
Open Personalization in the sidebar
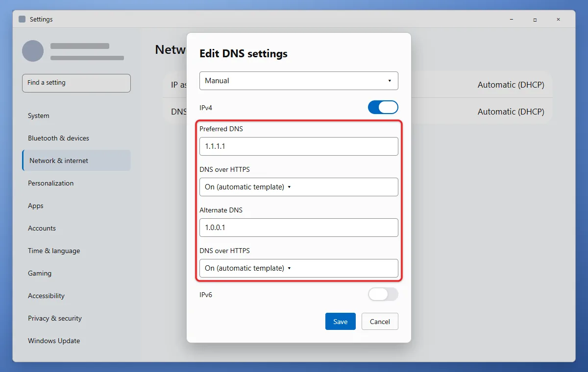pyautogui.click(x=76, y=184)
